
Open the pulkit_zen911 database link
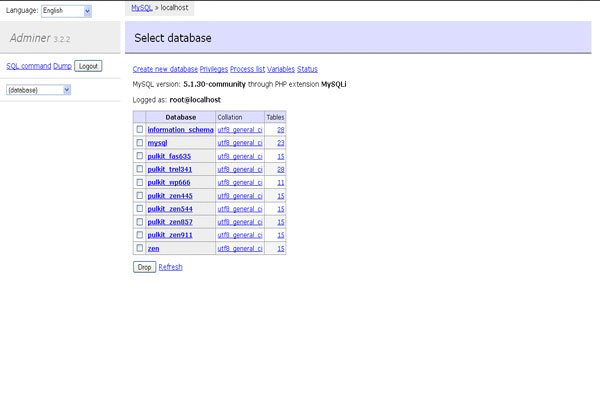(x=170, y=235)
